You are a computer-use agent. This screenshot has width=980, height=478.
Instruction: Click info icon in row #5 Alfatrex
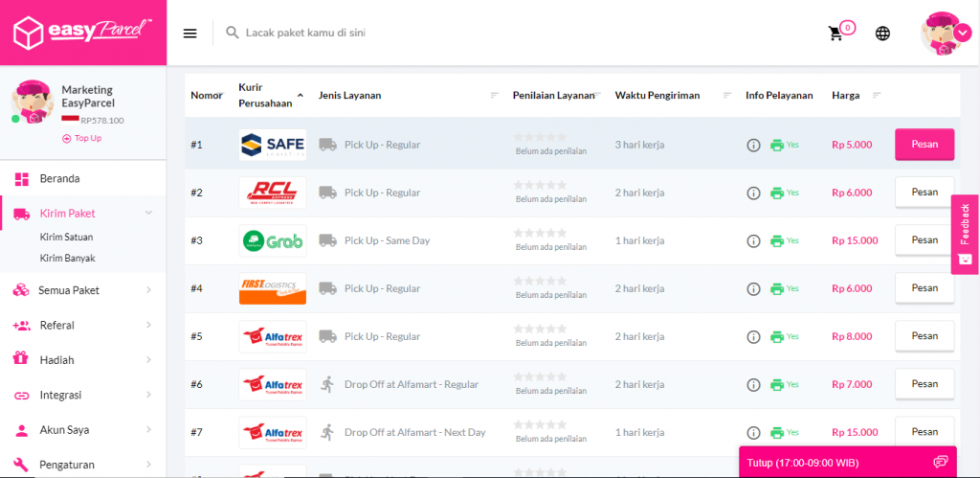(x=753, y=337)
